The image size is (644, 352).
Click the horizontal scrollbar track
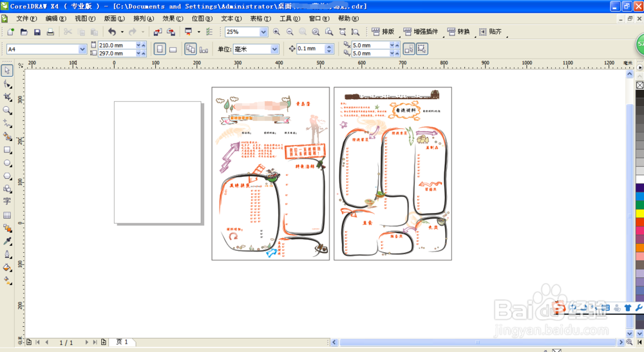(x=477, y=342)
